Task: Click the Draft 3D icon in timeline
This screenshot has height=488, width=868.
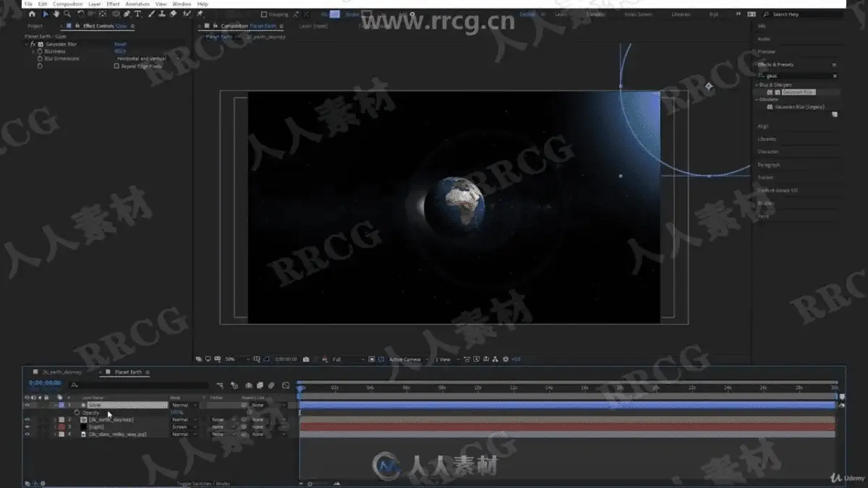Action: [234, 385]
